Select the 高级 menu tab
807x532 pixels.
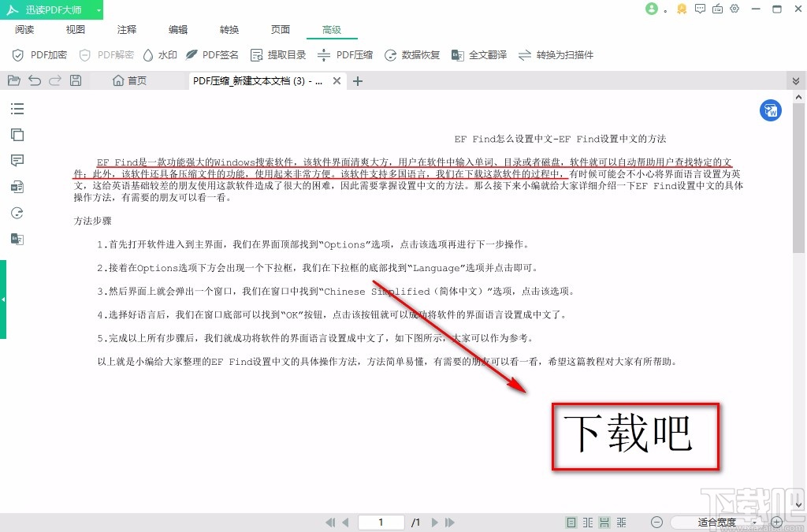click(332, 30)
